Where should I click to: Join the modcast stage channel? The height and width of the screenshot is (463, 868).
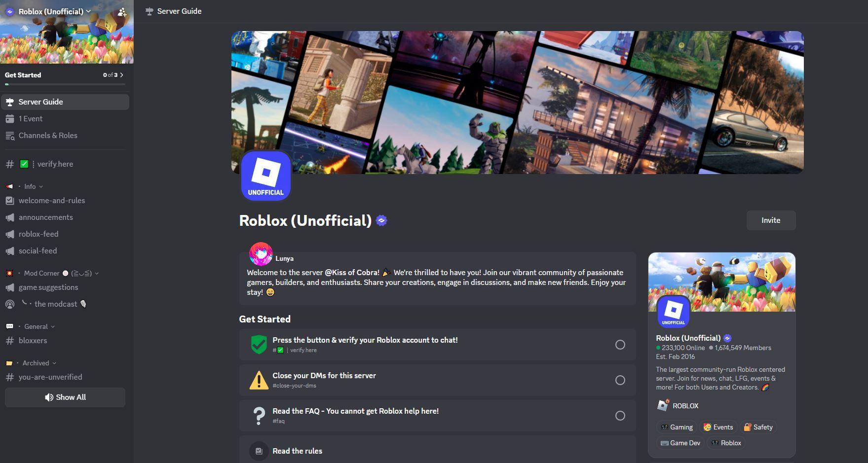coord(65,304)
